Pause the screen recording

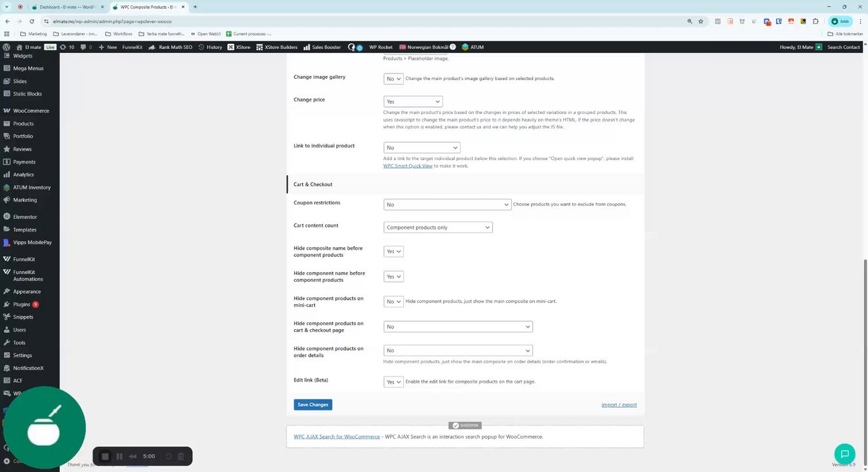[119, 456]
